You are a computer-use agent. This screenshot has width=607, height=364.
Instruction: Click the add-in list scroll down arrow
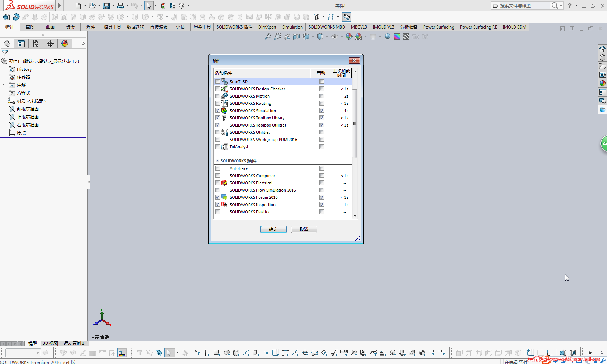(x=355, y=216)
